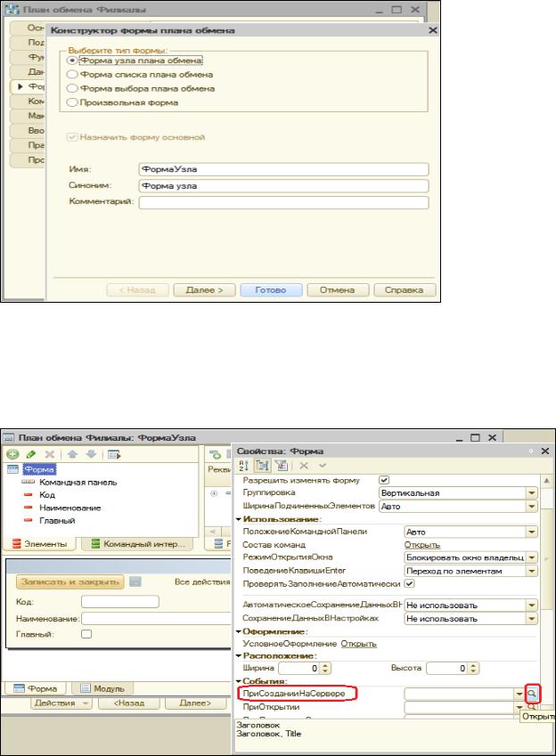Open the 'ШиринаПодчиненныхЭлементов' dropdown

(531, 507)
